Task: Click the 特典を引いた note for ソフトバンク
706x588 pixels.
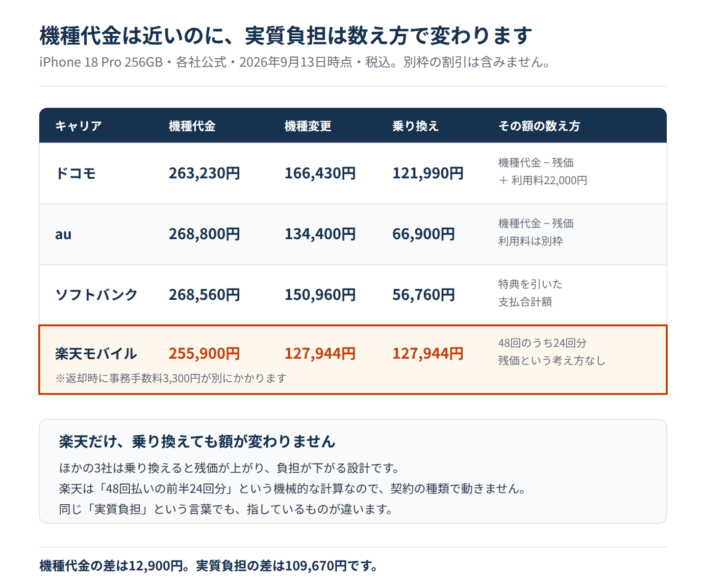Action: [x=530, y=284]
